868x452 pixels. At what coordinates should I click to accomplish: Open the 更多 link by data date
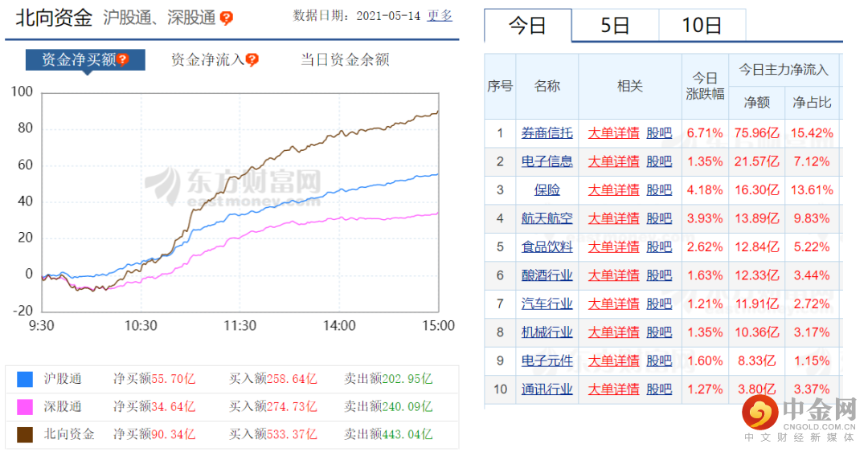click(x=440, y=16)
